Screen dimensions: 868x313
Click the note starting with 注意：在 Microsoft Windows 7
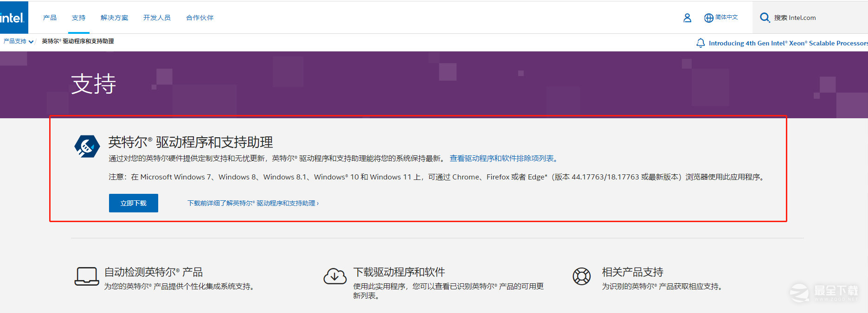point(437,177)
